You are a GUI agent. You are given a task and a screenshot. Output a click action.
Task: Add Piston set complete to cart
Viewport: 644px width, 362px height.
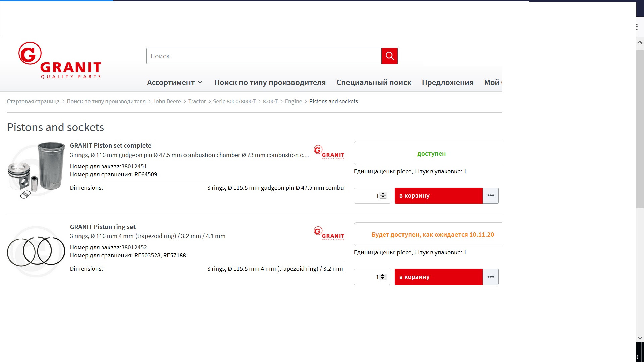pos(438,196)
